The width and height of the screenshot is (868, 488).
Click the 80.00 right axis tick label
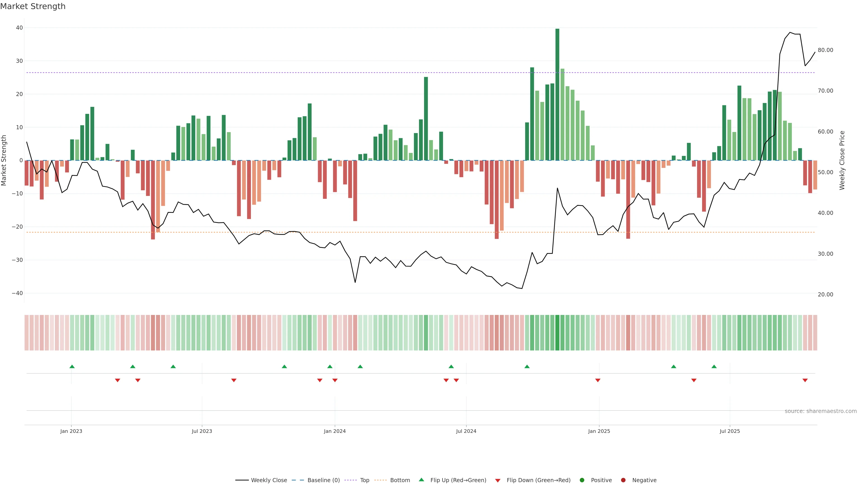[825, 50]
